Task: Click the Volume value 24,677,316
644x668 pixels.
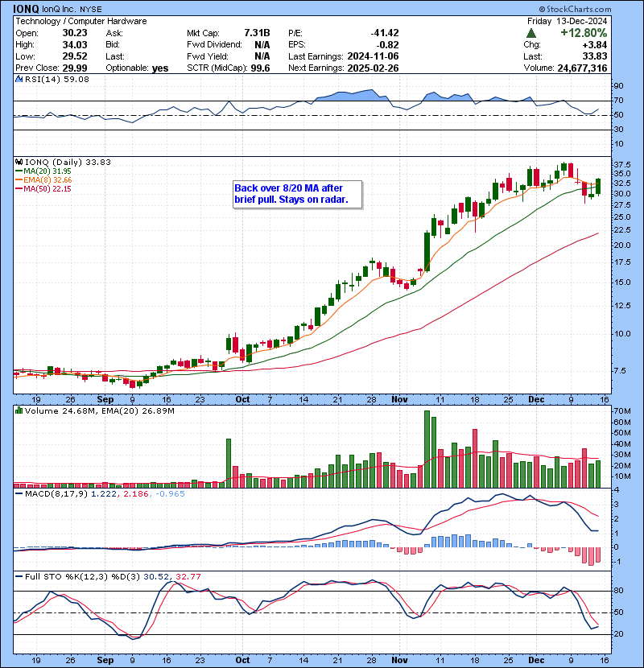Action: point(582,68)
